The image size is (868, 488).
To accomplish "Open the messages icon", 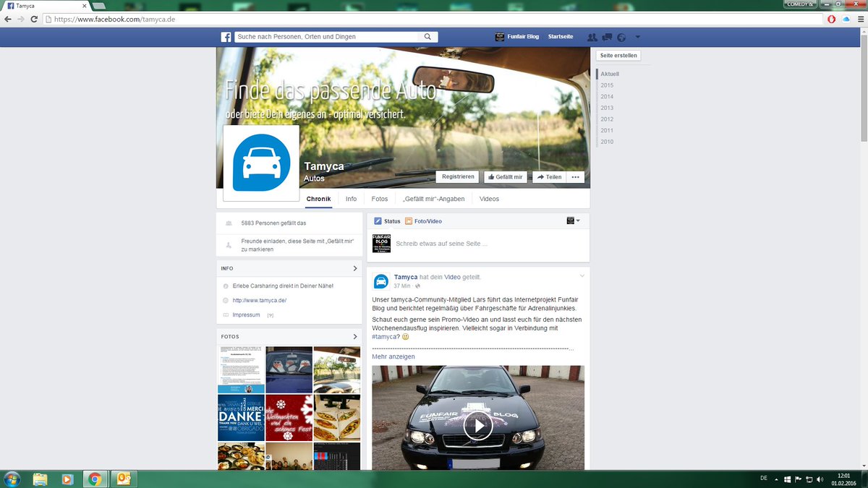I will 607,37.
